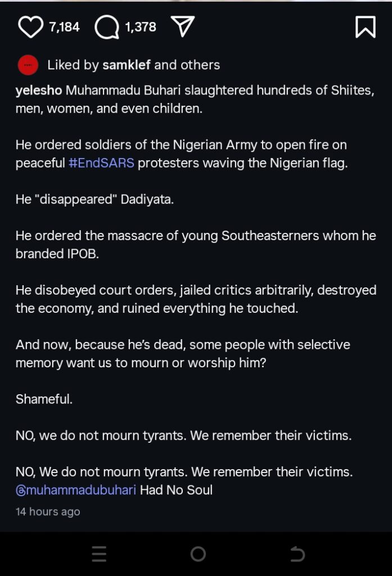Open @muhammadubuhari mention link
Viewport: 392px width, 576px height.
[x=76, y=490]
